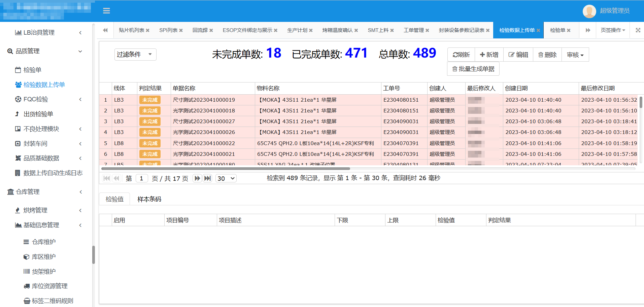Viewport: 644px width, 307px height.
Task: Click the page number input field
Action: 141,178
